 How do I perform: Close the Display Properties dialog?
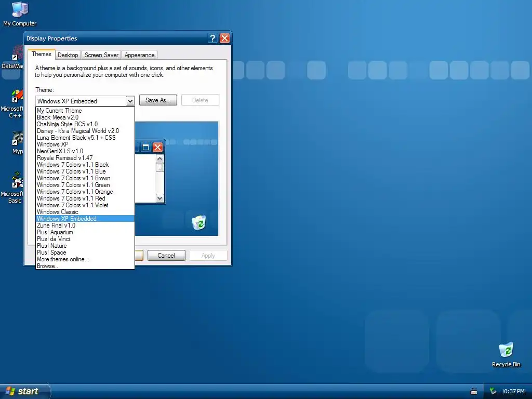tap(224, 38)
